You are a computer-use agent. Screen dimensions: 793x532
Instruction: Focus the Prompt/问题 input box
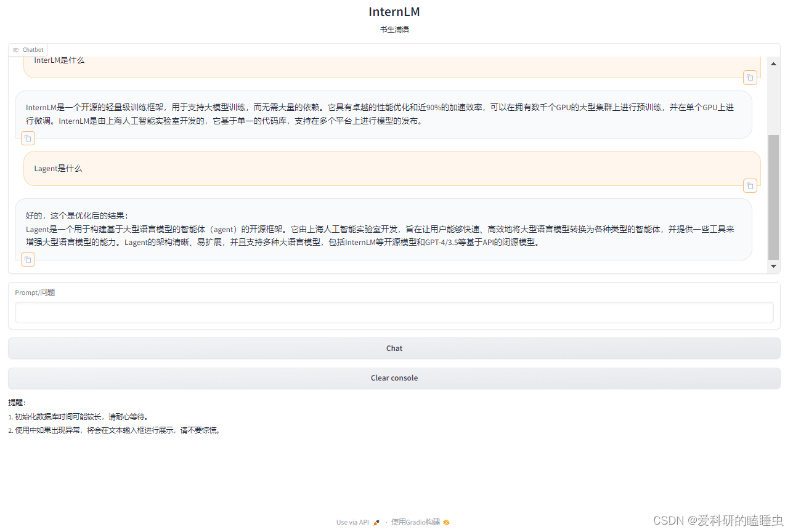[x=394, y=312]
